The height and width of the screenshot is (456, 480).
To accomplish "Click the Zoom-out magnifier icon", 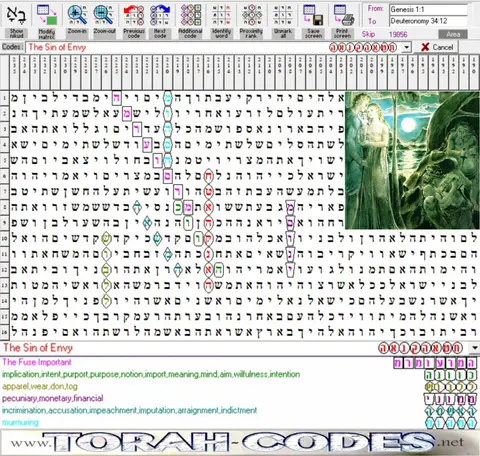I will (104, 15).
